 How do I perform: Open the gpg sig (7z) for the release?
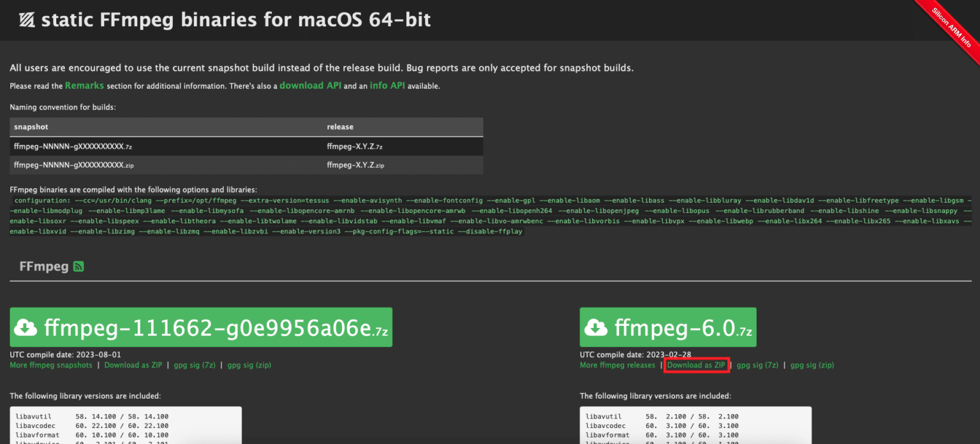[757, 365]
